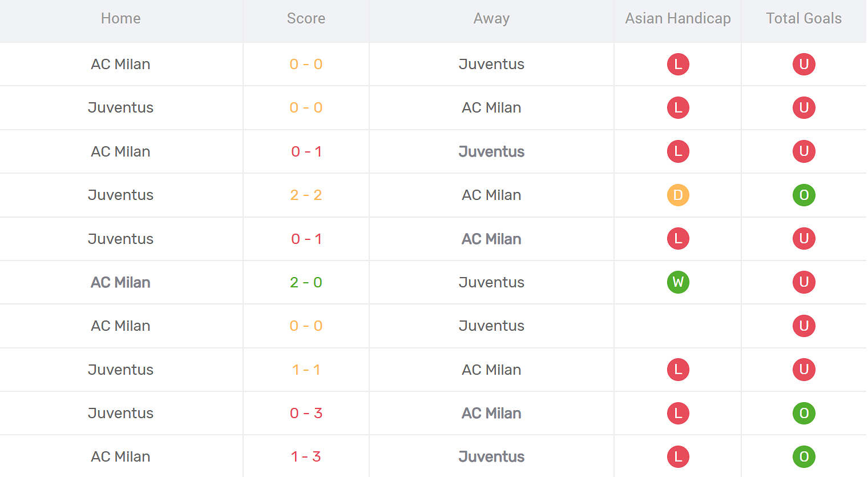
Task: Click the red L badge in the 0-3 row
Action: [678, 413]
